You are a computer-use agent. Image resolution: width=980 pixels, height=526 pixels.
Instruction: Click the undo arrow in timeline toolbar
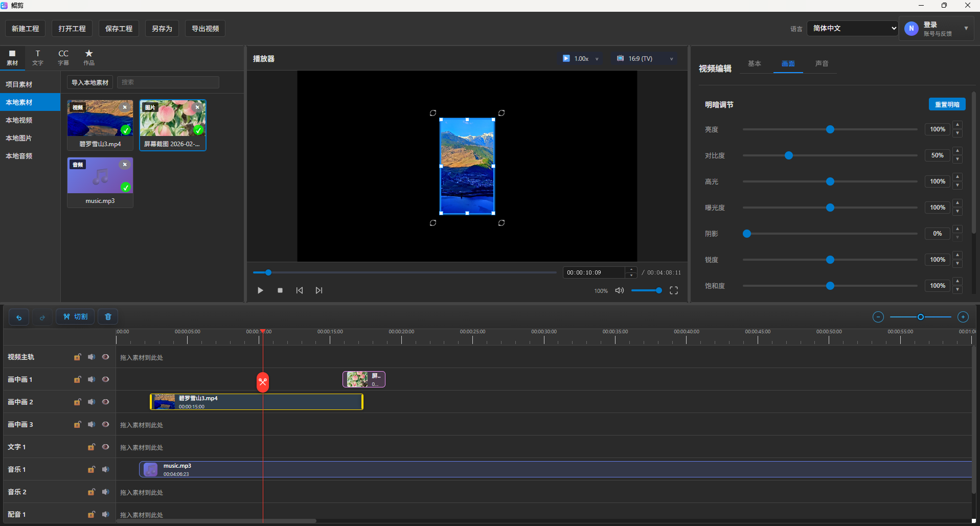point(19,317)
